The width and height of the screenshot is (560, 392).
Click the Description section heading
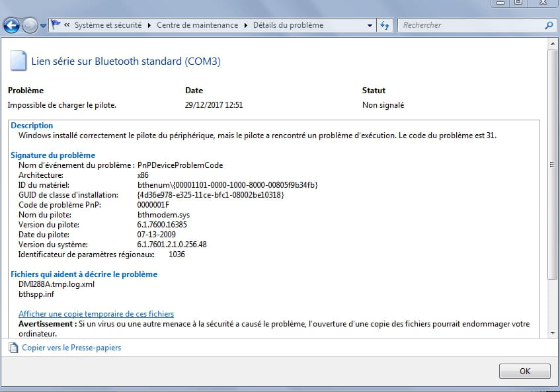(x=32, y=126)
